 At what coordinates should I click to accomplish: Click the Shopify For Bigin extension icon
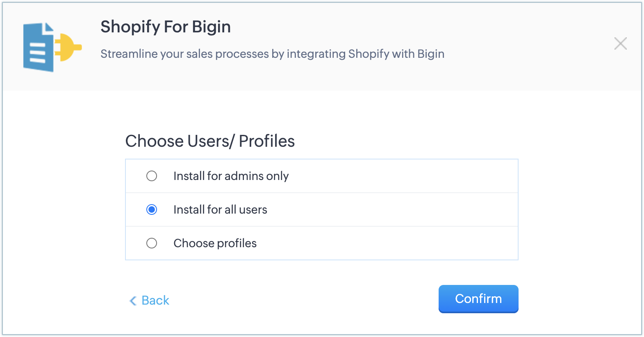point(52,47)
